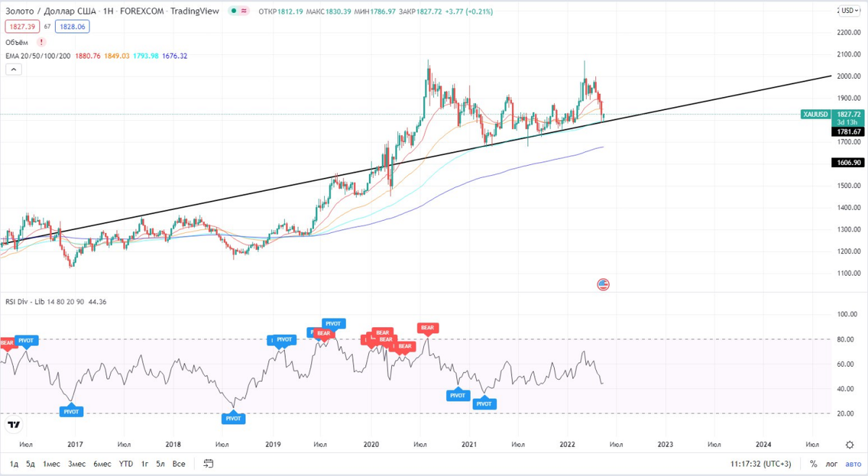Open the go-to-date calendar picker

[209, 464]
